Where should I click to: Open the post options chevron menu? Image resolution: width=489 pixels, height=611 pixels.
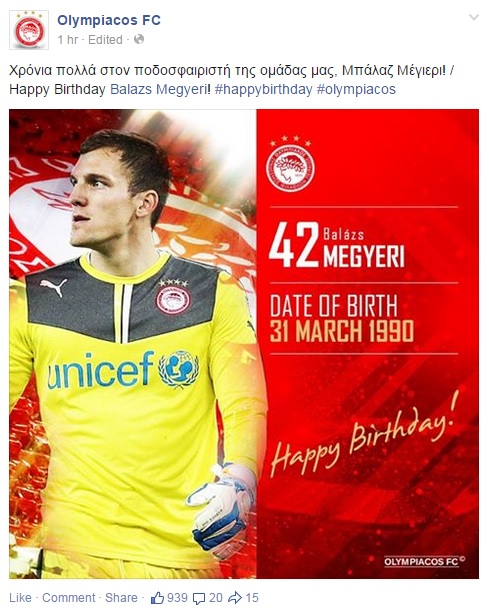click(x=474, y=18)
